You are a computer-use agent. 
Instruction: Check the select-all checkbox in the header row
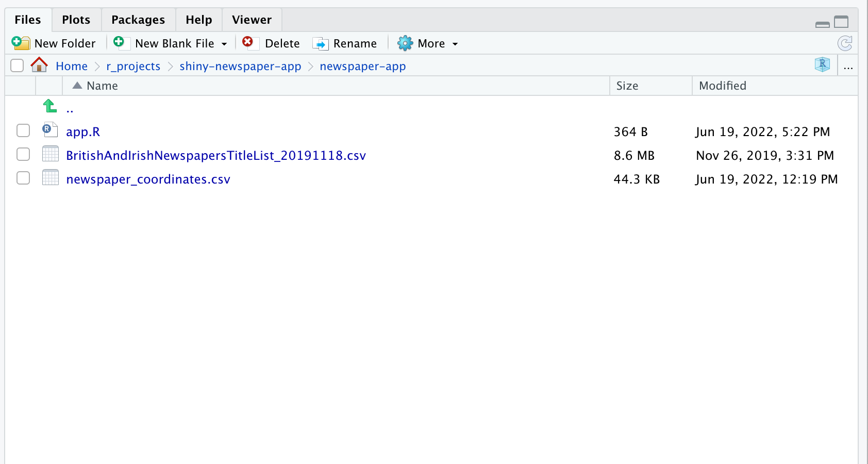pyautogui.click(x=17, y=65)
